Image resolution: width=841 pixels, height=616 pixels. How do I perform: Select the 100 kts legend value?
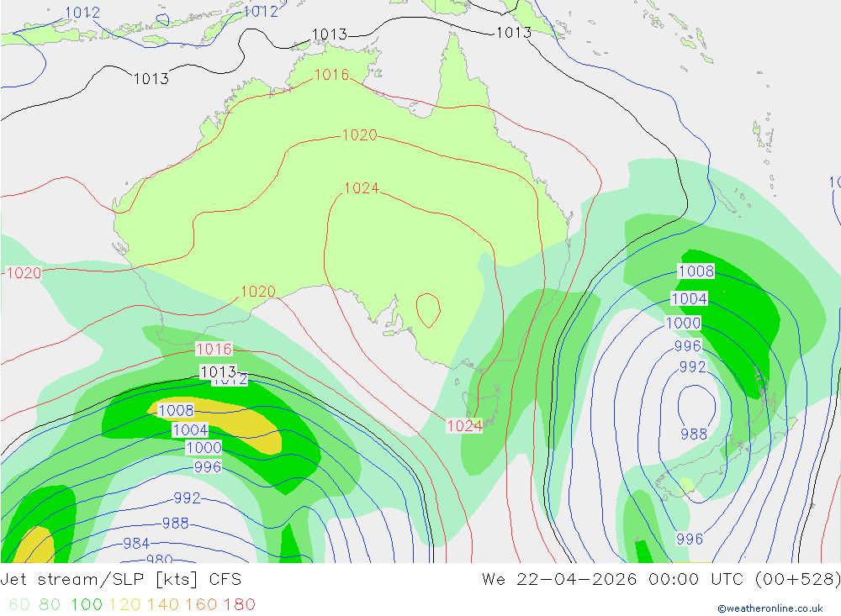[87, 604]
